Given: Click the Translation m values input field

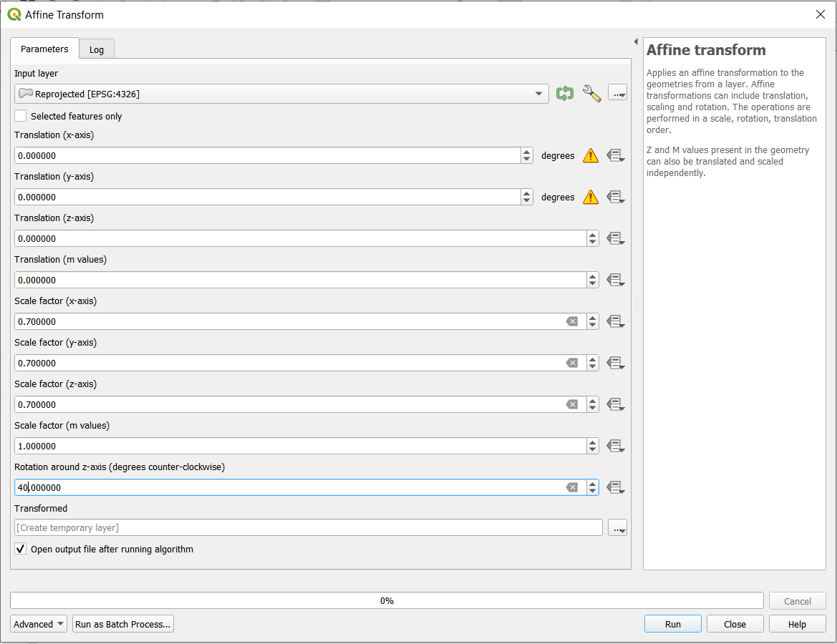Looking at the screenshot, I should (301, 280).
